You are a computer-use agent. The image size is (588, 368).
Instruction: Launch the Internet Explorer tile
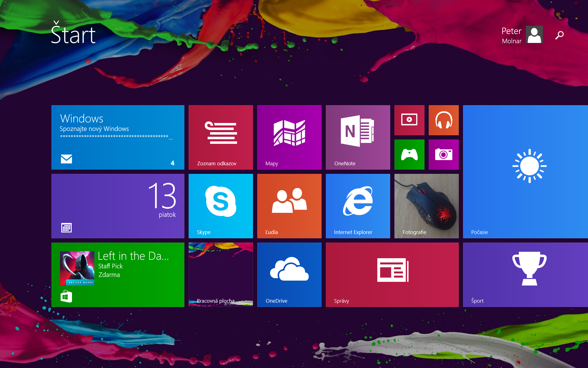coord(358,206)
